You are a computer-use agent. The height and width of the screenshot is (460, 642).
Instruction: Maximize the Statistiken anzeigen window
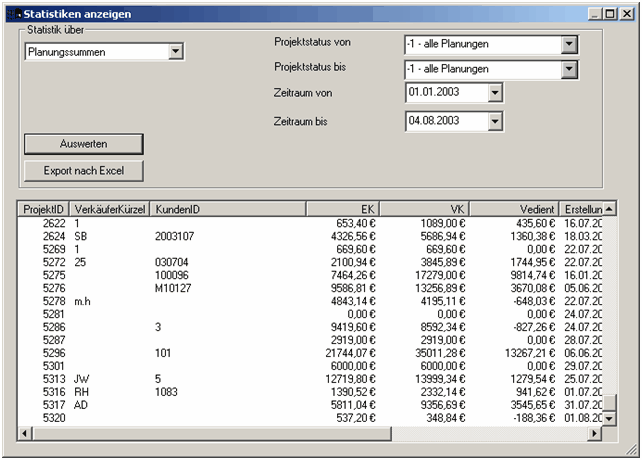pyautogui.click(x=610, y=14)
